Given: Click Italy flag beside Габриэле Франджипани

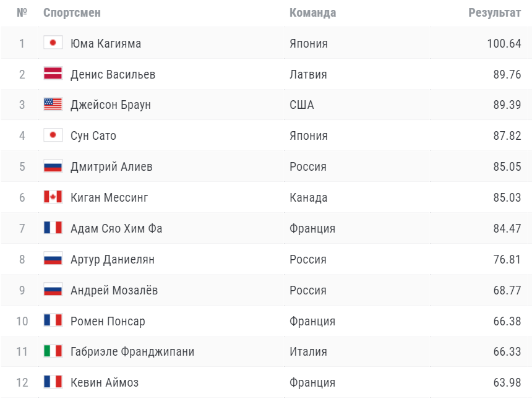Looking at the screenshot, I should pos(53,351).
